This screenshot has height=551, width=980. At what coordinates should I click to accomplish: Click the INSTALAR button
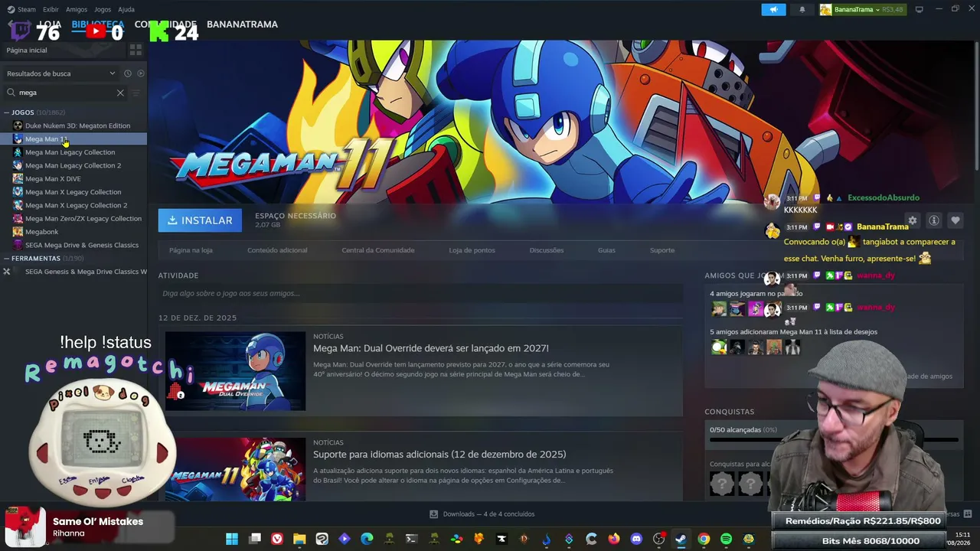point(200,220)
